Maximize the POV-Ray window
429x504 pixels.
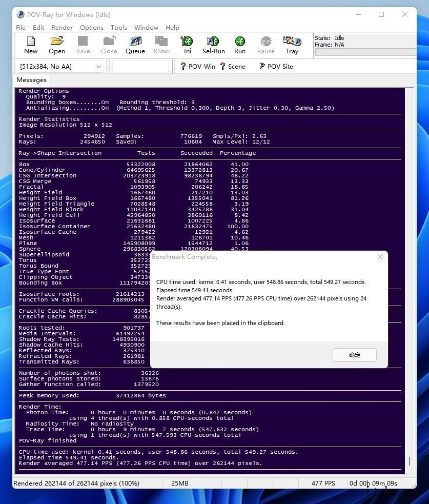click(381, 14)
